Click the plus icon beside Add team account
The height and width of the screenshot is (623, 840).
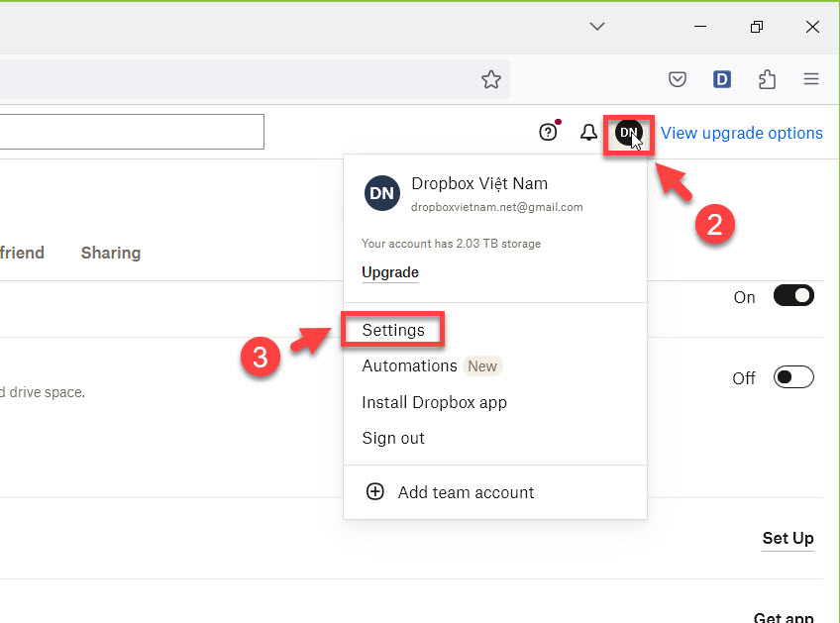[375, 491]
